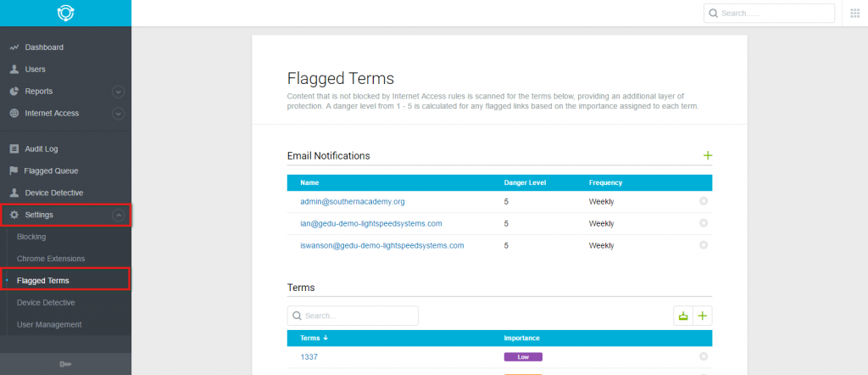Click the Importance column header
This screenshot has height=375, width=868.
pyautogui.click(x=521, y=338)
